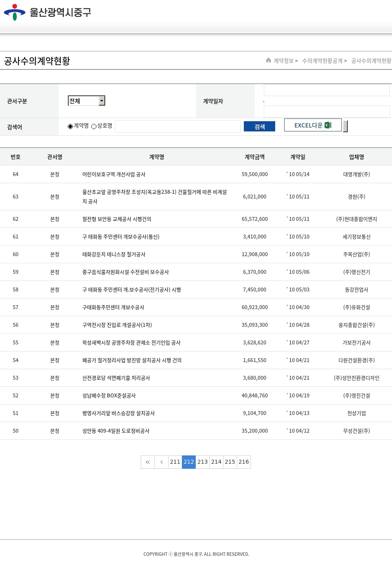Download list via EXCEL다운 button
The image size is (392, 579).
pyautogui.click(x=309, y=125)
